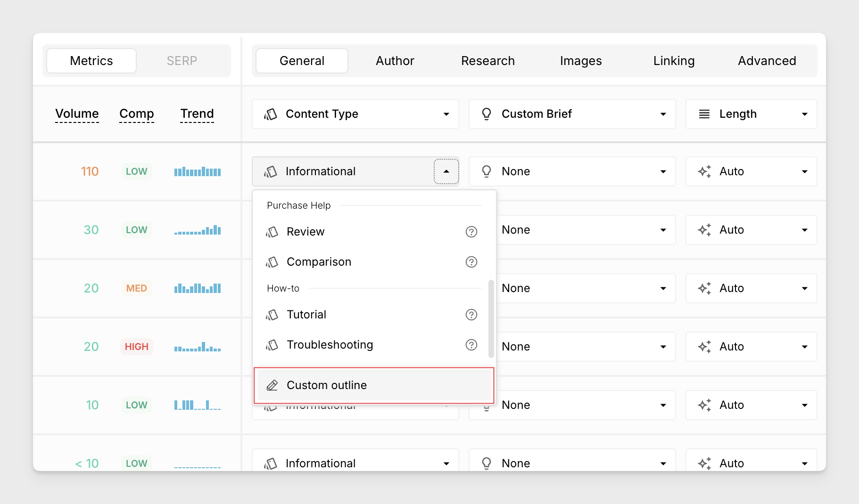Screen dimensions: 859x504
Task: Click the Trend column header
Action: click(x=197, y=114)
